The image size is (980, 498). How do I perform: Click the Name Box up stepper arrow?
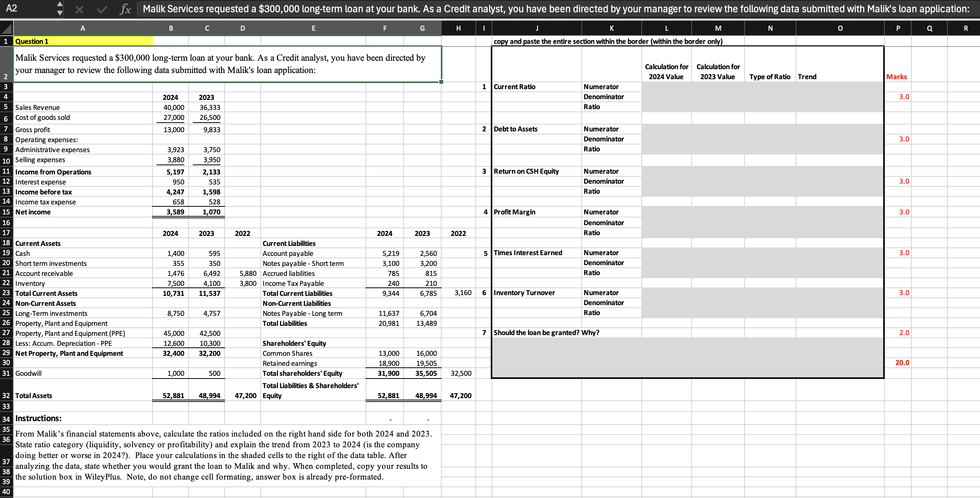(60, 5)
